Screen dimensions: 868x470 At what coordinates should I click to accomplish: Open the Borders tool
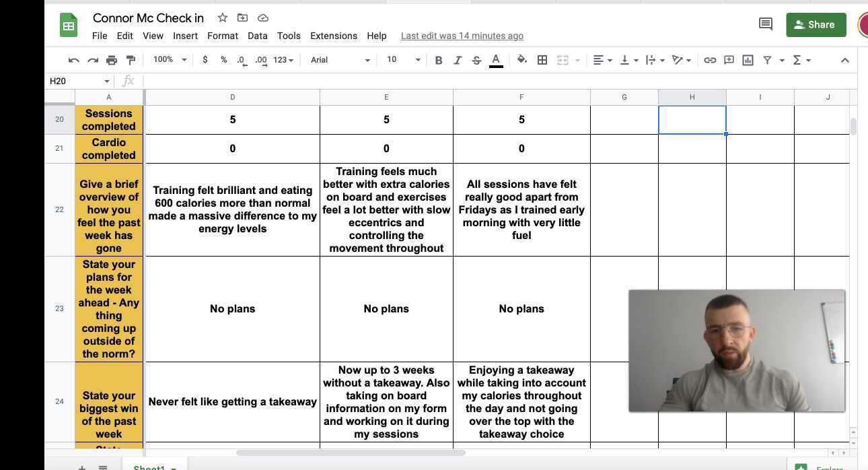(542, 60)
